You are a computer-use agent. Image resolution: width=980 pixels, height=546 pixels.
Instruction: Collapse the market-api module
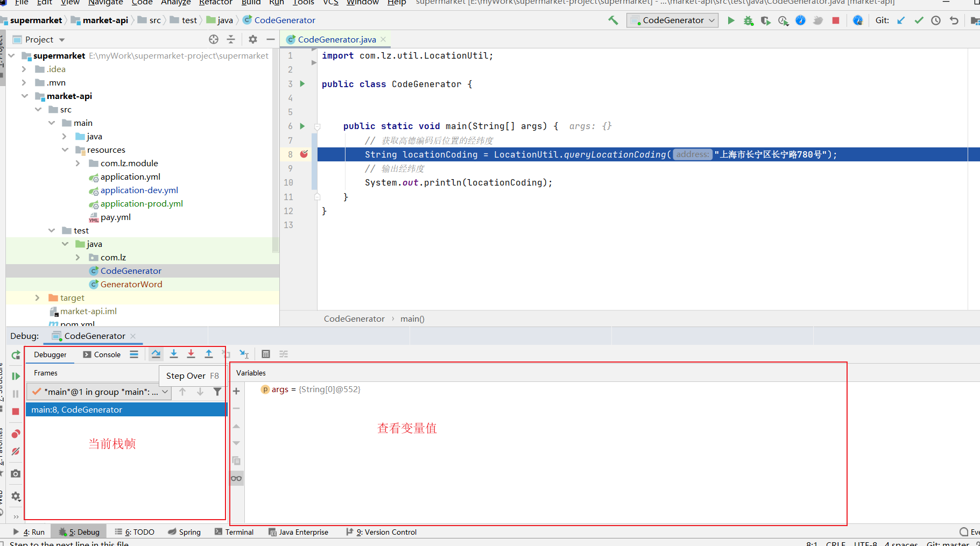(25, 96)
